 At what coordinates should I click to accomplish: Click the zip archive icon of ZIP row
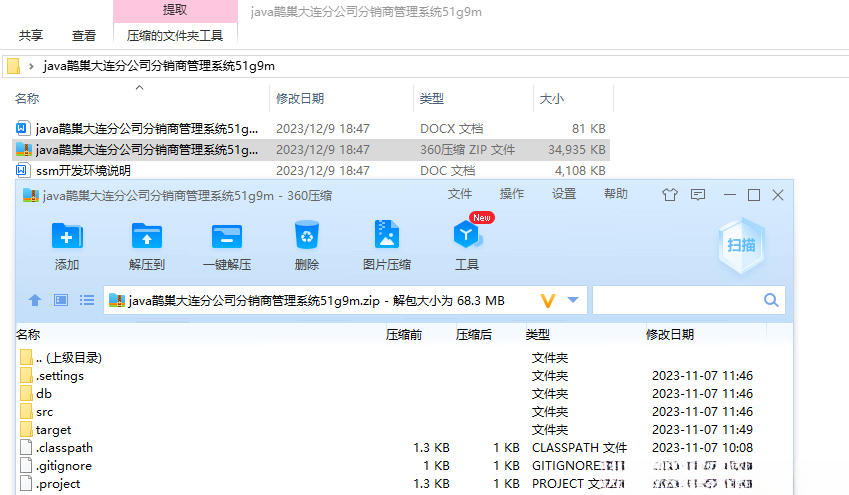[x=23, y=149]
